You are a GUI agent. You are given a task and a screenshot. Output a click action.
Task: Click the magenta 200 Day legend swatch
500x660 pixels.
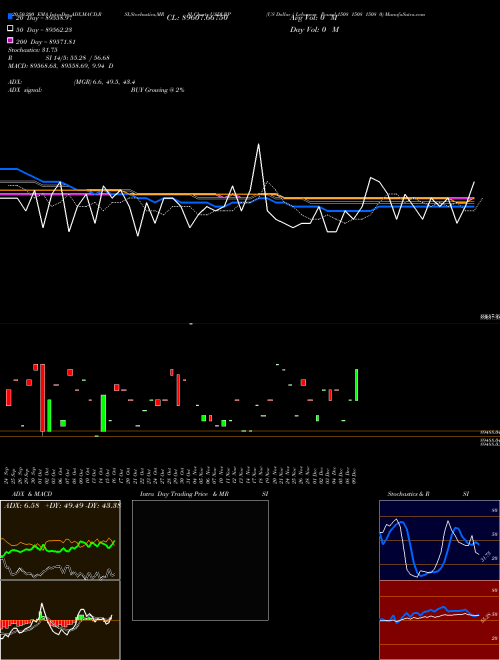coord(10,40)
